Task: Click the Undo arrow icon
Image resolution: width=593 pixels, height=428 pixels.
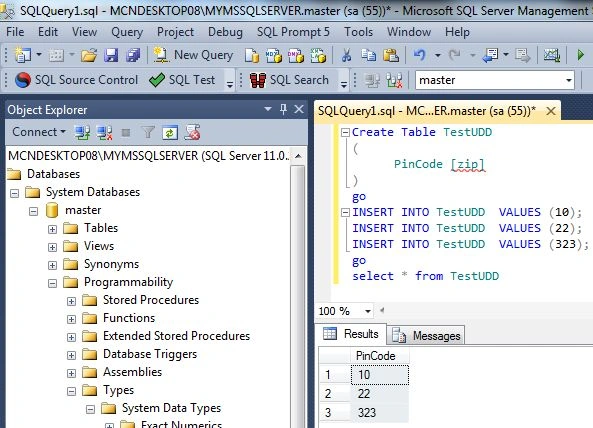Action: pos(419,55)
